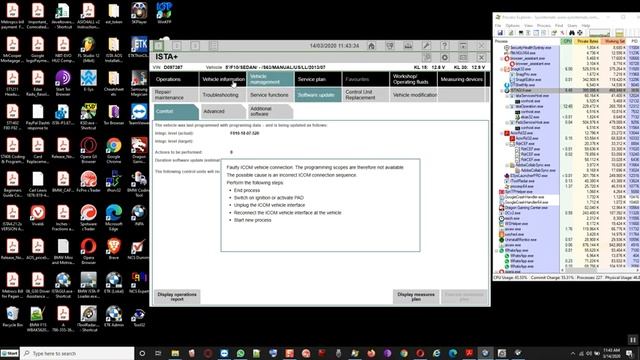Open the ISTA+ home icon
Screen dimensions: 640x360
click(371, 46)
